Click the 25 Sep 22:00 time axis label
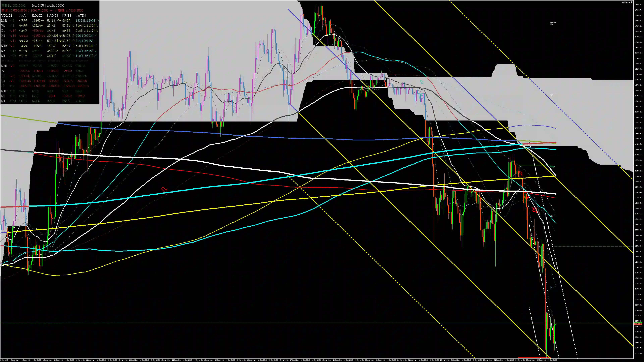644x362 pixels. coord(552,360)
